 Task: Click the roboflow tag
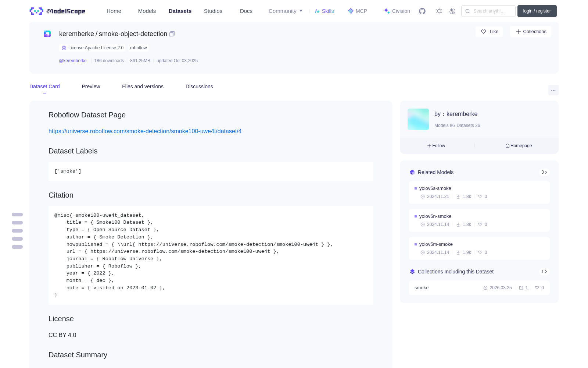138,48
